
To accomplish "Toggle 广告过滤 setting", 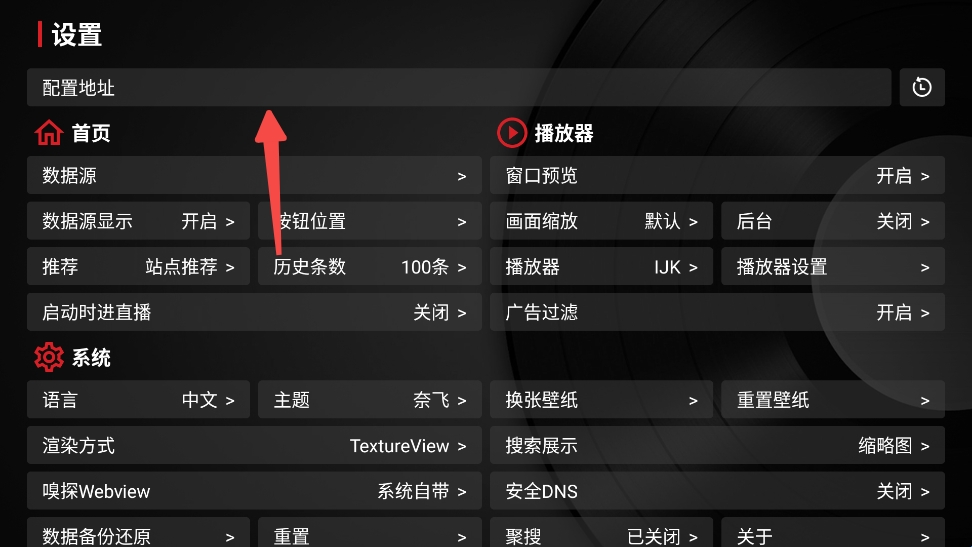I will point(717,312).
